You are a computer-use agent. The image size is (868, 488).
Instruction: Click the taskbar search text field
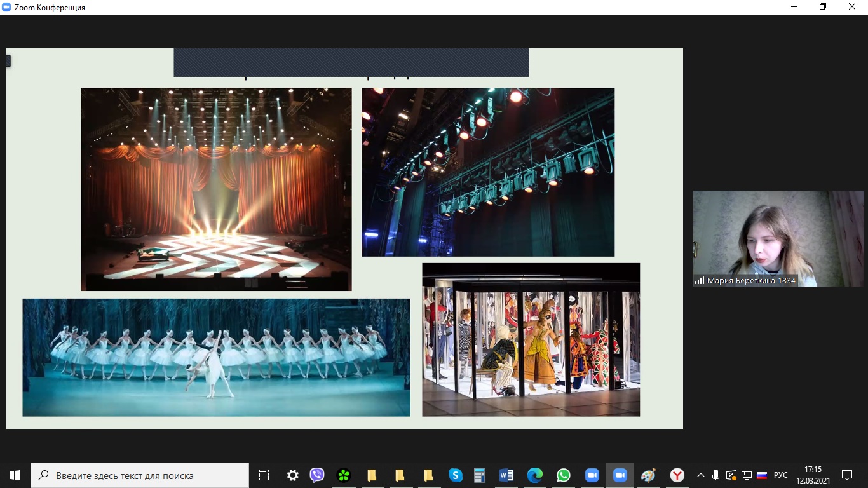point(140,475)
